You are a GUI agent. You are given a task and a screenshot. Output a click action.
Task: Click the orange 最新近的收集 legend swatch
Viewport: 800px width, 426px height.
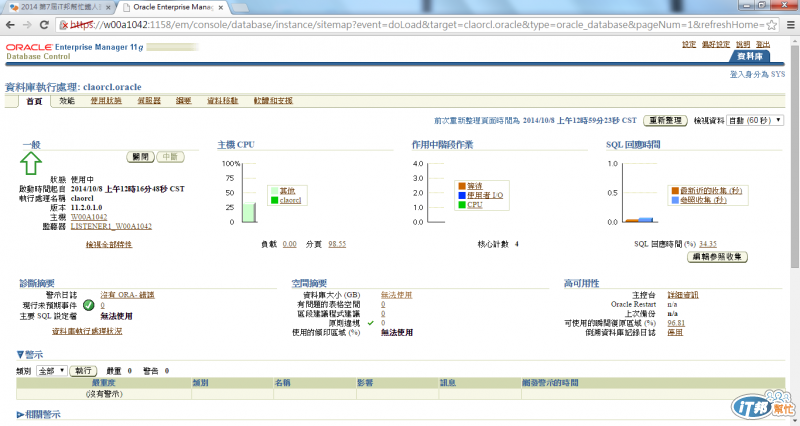(675, 191)
